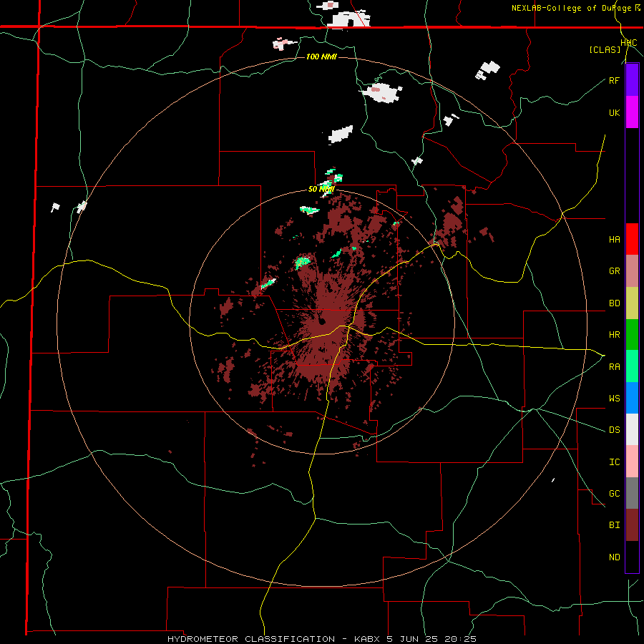Click the UK legend label

614,112
